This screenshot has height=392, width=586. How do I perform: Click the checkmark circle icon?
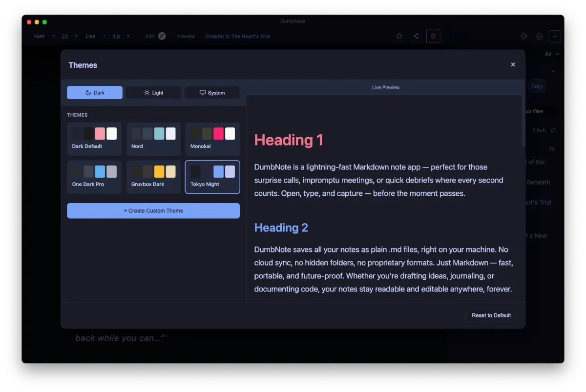coord(540,36)
